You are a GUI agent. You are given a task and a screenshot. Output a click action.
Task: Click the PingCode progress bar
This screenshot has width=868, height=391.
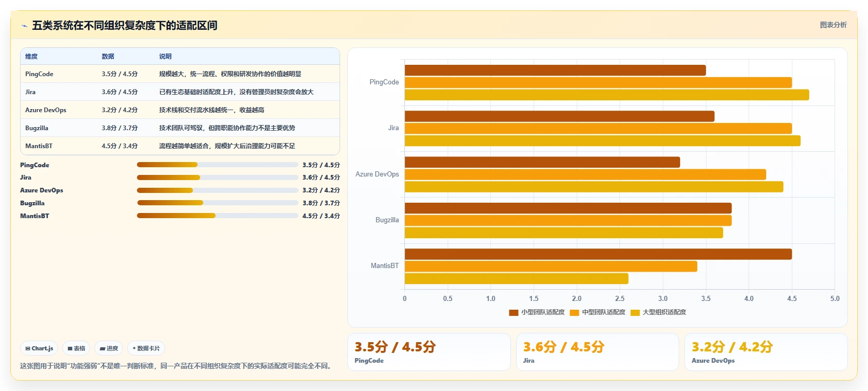pos(218,165)
